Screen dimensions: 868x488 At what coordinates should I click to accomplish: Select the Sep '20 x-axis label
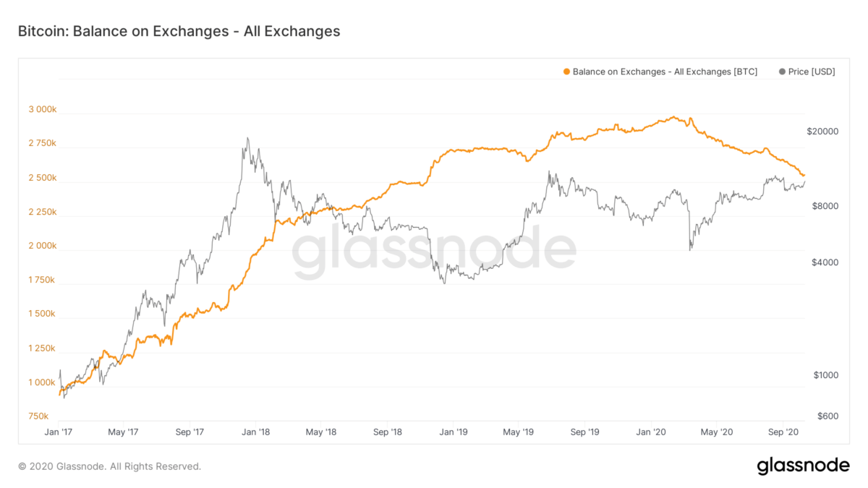pos(781,432)
